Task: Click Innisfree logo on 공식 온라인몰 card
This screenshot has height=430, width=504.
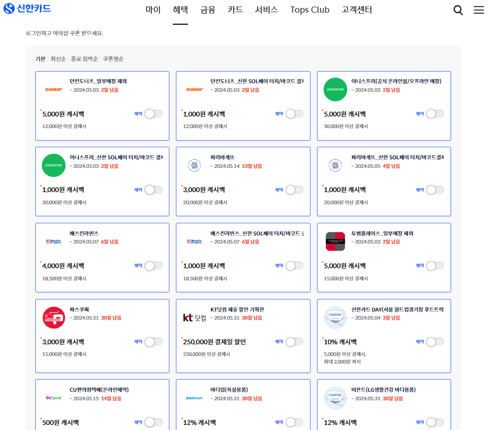Action: click(x=335, y=89)
